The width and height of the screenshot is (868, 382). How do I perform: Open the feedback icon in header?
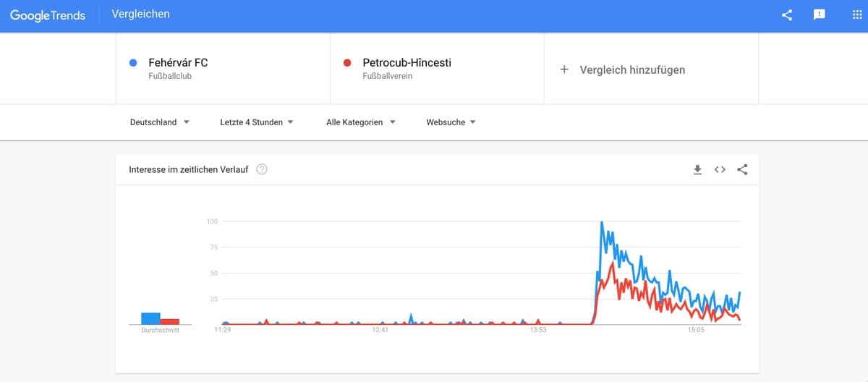[820, 15]
